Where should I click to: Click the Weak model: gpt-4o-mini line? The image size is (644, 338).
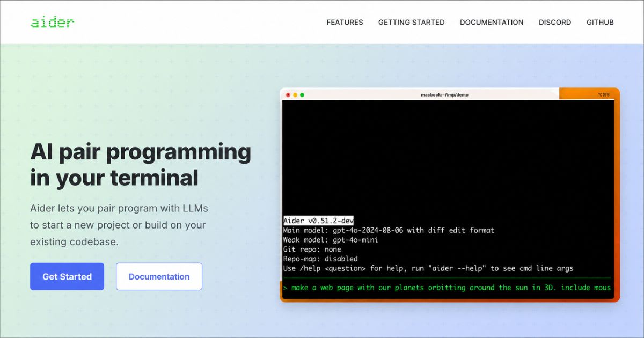pos(331,240)
